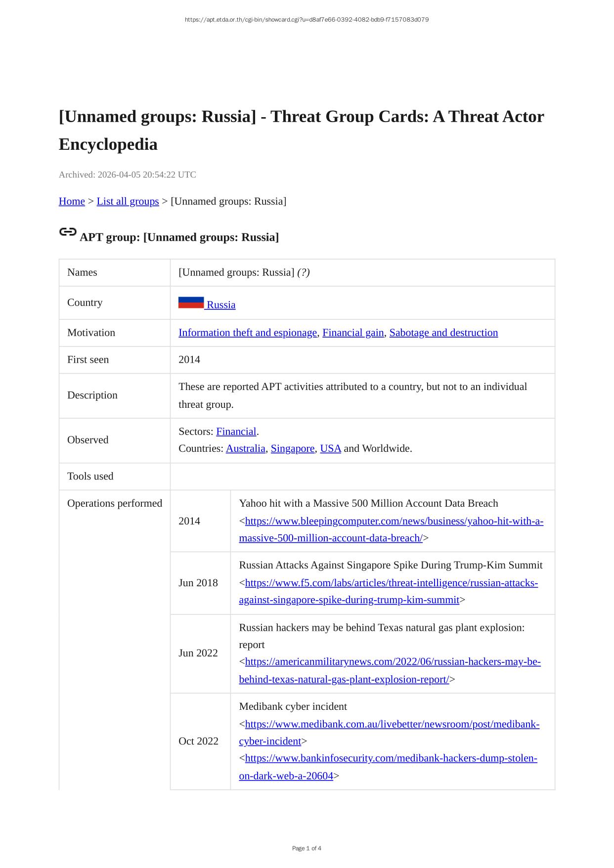Open the Australia country link
Image resolution: width=614 pixels, height=868 pixels.
point(245,448)
